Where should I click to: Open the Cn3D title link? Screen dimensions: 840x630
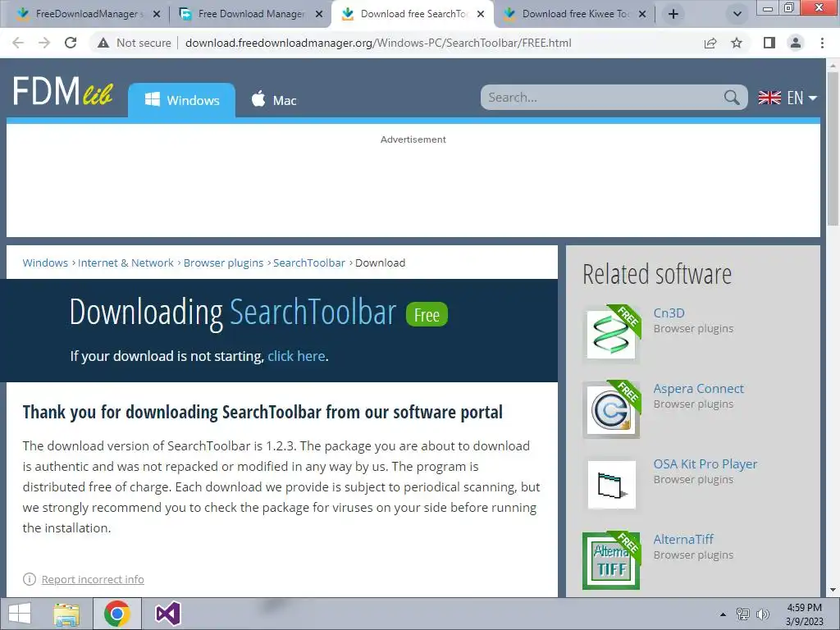[669, 313]
